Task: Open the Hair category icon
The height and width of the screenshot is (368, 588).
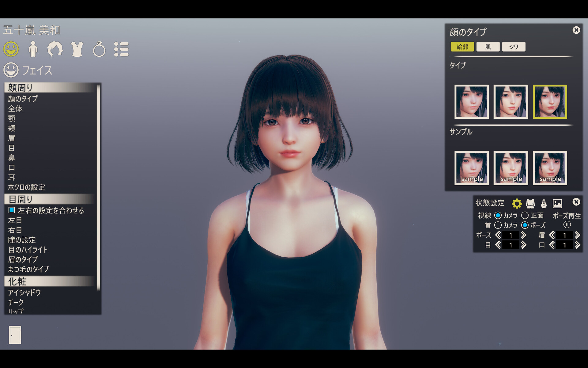Action: pos(55,49)
